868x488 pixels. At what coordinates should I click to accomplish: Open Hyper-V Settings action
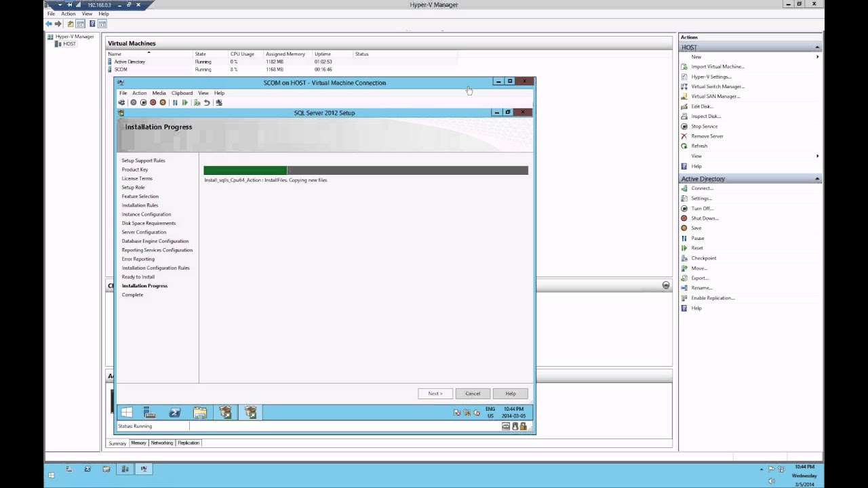[x=711, y=77]
